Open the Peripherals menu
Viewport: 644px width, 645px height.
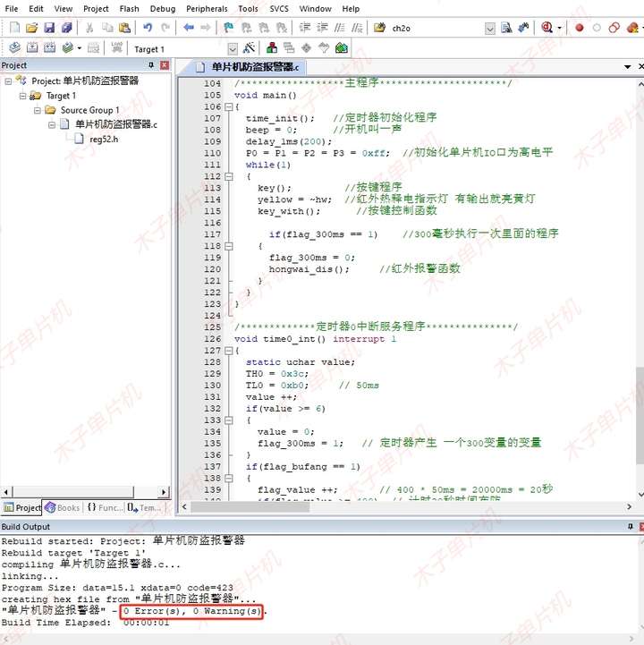207,9
